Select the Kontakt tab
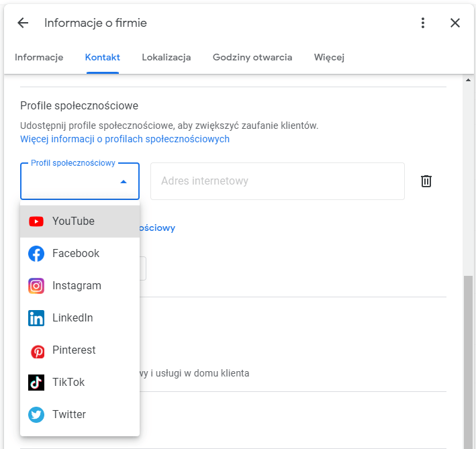Screen dimensions: 476x449 (x=103, y=57)
